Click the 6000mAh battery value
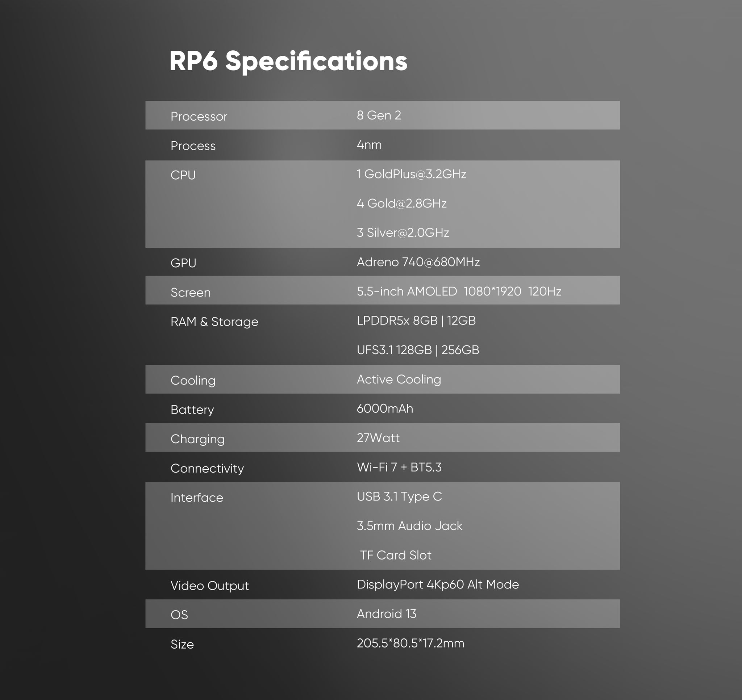This screenshot has width=742, height=700. (384, 408)
